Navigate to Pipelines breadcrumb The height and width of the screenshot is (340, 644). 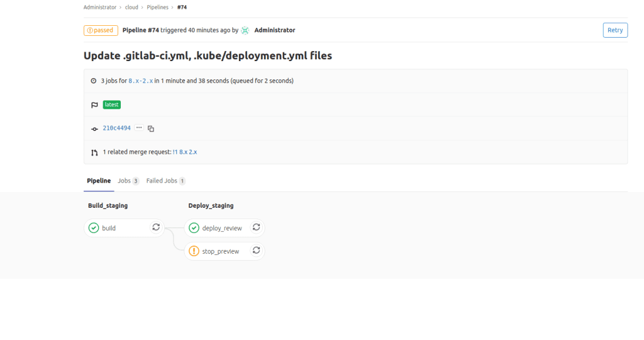[157, 8]
